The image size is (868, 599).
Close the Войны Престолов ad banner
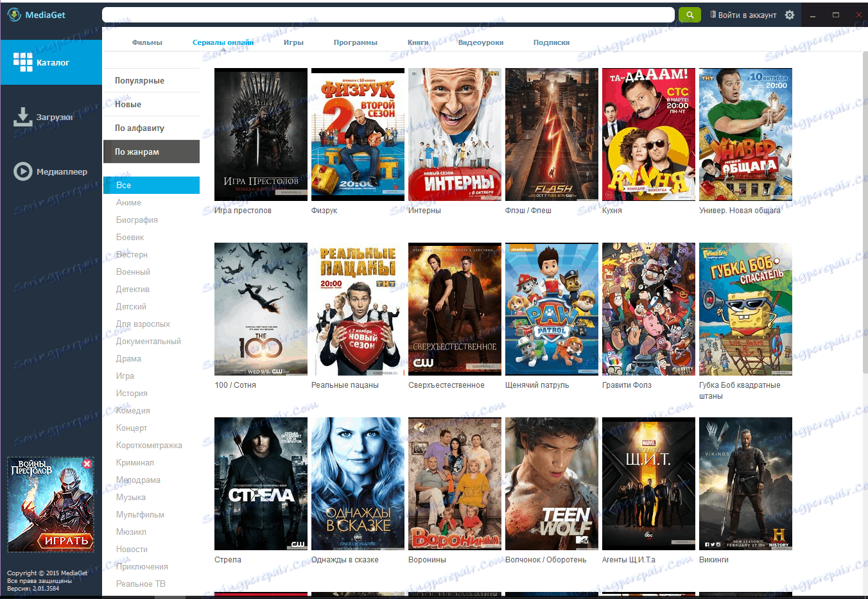coord(87,464)
